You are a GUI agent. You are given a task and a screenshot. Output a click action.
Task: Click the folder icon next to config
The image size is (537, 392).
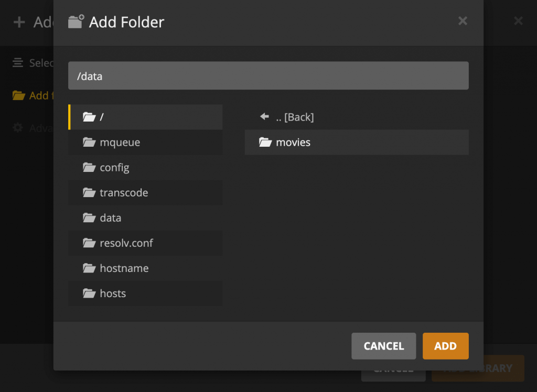coord(89,167)
